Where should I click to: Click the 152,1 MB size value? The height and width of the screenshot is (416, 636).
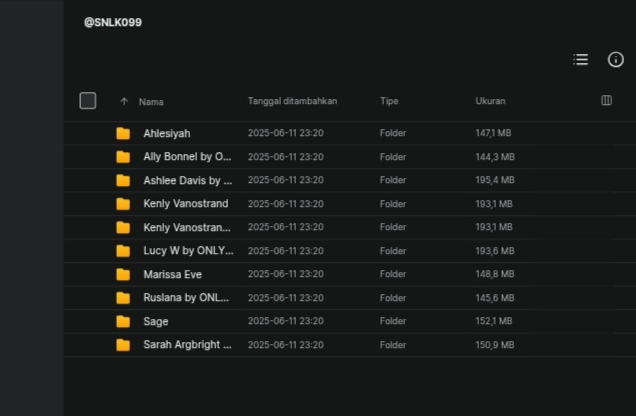494,321
